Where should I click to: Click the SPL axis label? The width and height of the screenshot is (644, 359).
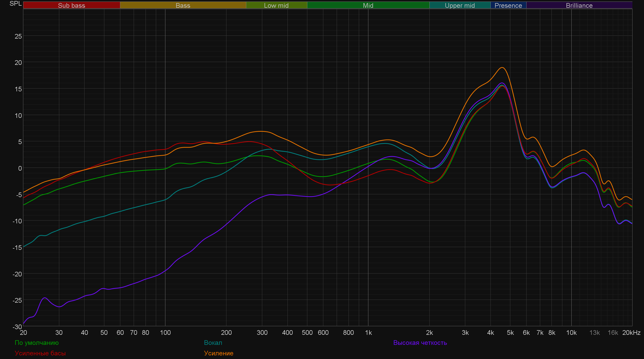(x=15, y=4)
